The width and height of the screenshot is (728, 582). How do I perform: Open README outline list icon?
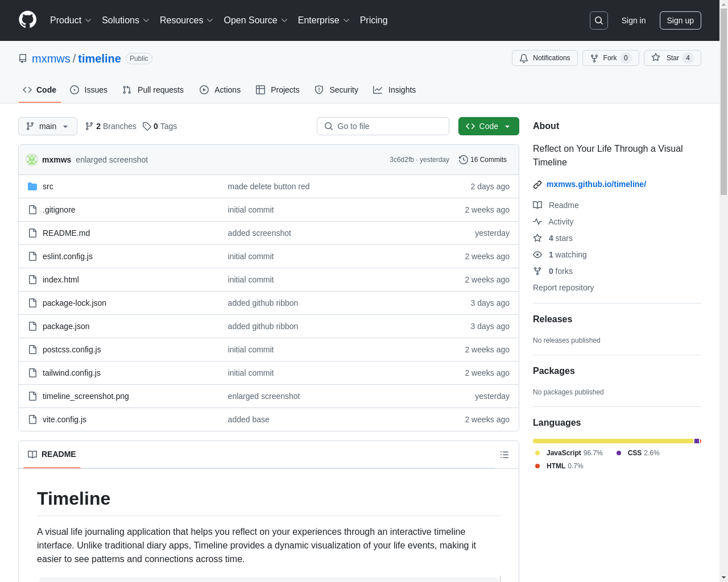click(504, 455)
